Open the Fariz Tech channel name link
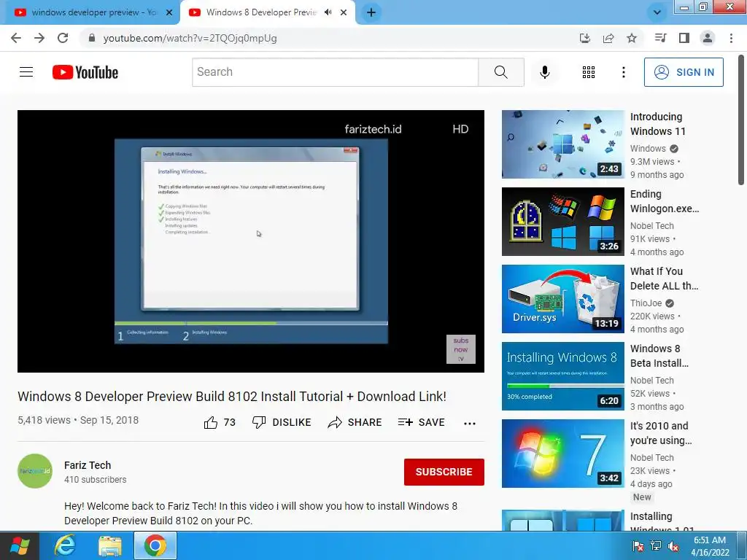 point(88,465)
